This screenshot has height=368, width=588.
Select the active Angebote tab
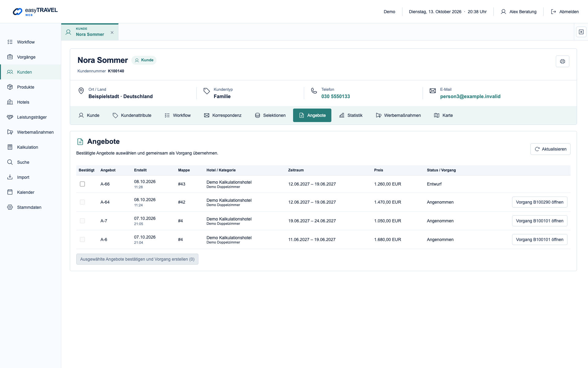click(312, 115)
